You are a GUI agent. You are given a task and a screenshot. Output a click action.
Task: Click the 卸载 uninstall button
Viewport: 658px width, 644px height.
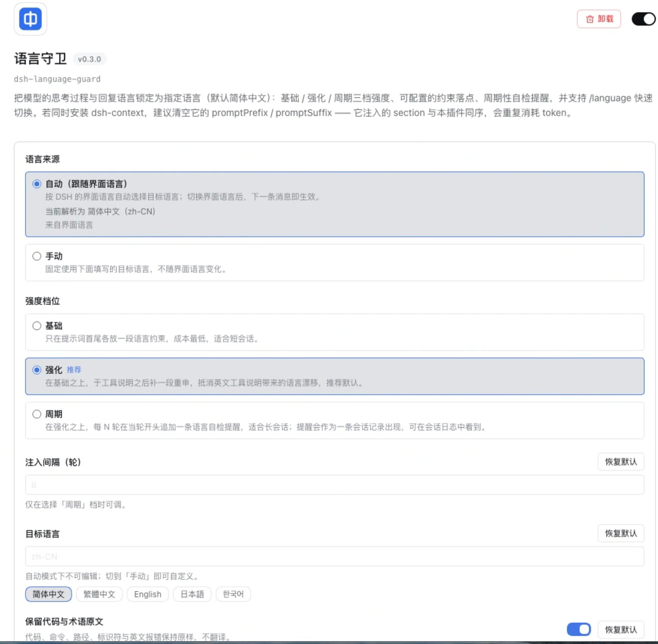599,19
